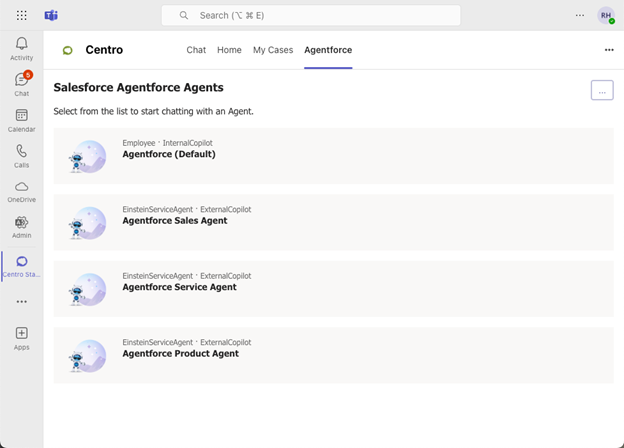Open OneDrive cloud icon

pos(21,192)
